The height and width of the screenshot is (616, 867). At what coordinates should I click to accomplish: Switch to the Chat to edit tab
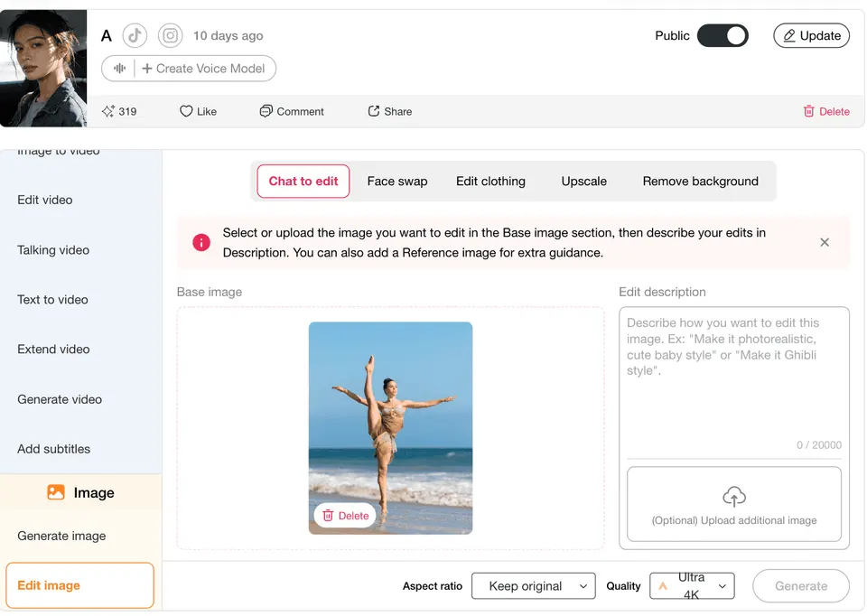point(303,181)
